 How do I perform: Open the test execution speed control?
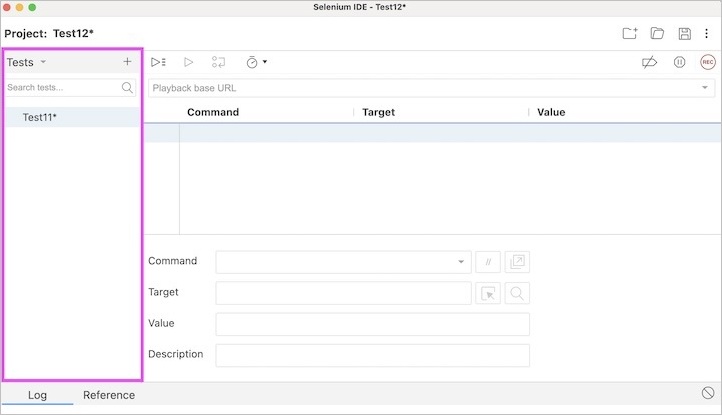[256, 62]
